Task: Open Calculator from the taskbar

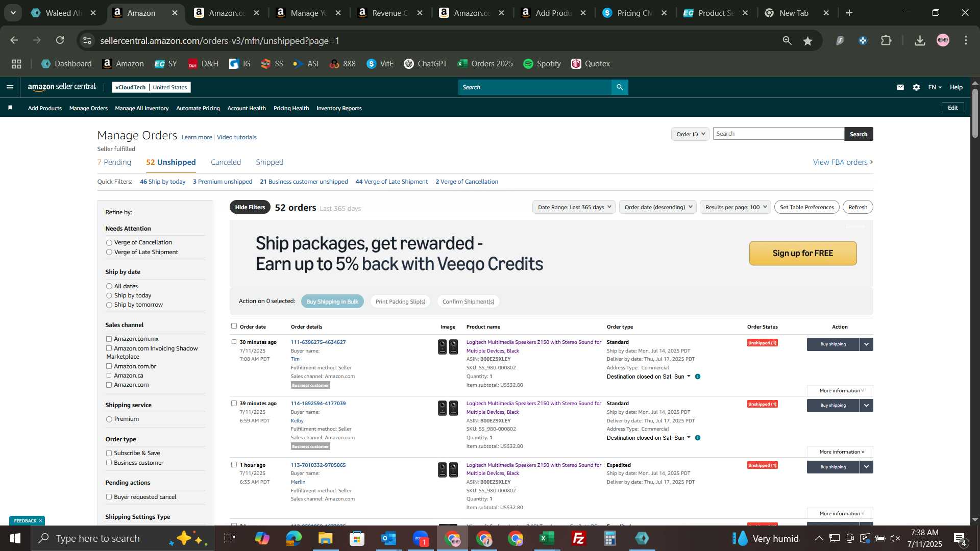Action: pyautogui.click(x=610, y=538)
